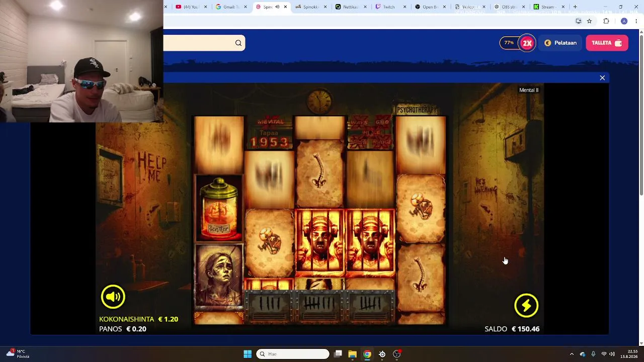The height and width of the screenshot is (362, 644).
Task: Click the taskbar Hae search box
Action: coord(293,354)
